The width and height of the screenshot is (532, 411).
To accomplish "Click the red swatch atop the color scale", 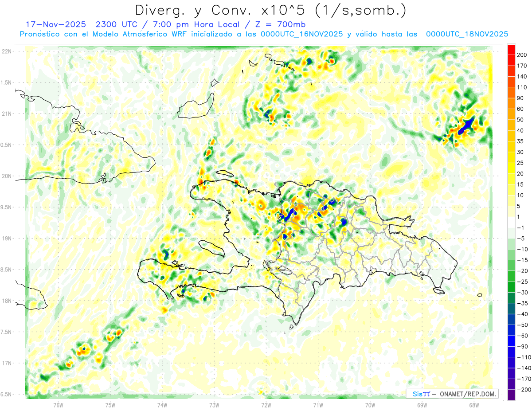I will 511,49.
